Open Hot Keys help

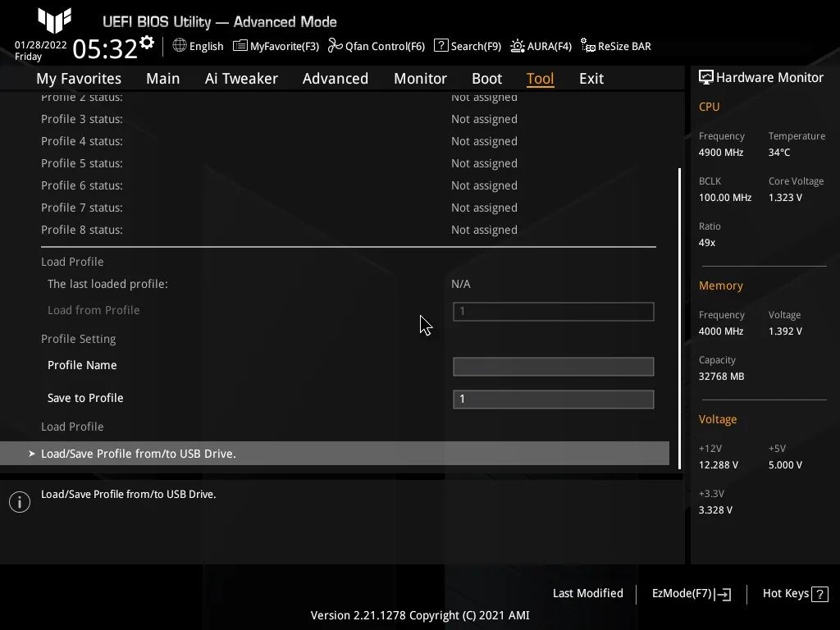coord(785,594)
